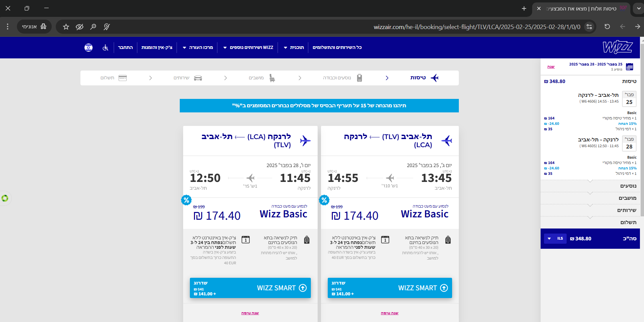The image size is (644, 322).
Task: Click the check-in calendar icon on 28 February card
Action: (246, 240)
